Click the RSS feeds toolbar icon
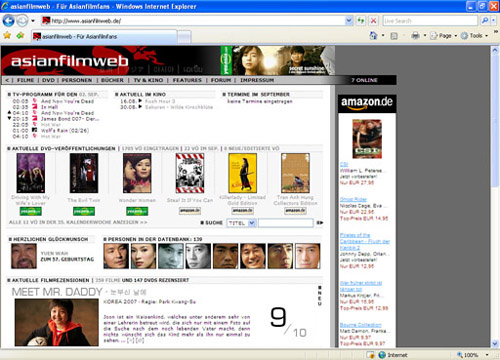500x360 pixels. pyautogui.click(x=394, y=36)
